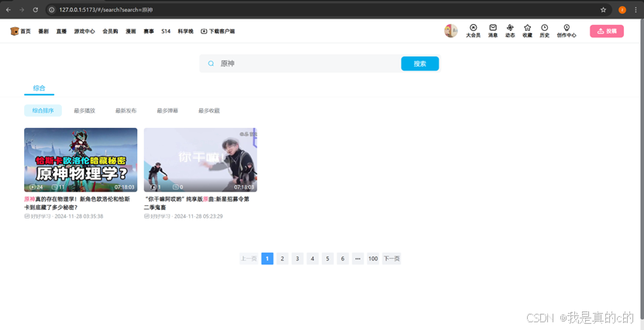The width and height of the screenshot is (644, 330).
Task: Go to results page 5
Action: coord(327,259)
